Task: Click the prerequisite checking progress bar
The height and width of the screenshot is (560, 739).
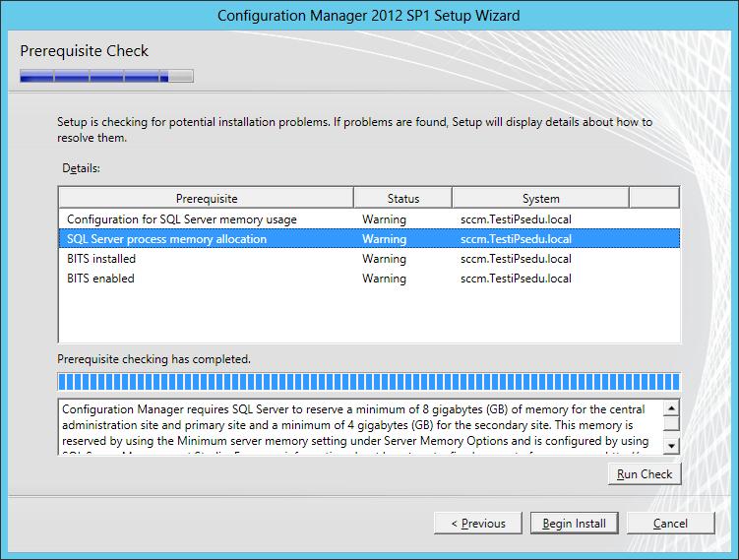Action: [369, 381]
